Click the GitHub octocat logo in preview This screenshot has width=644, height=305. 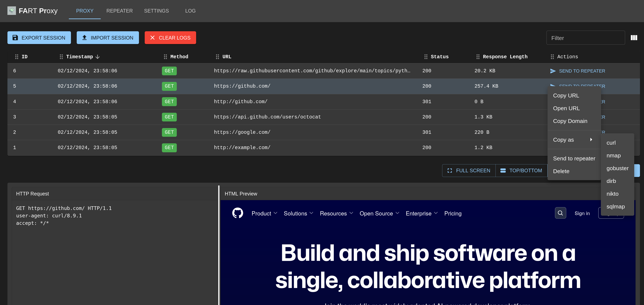click(238, 213)
